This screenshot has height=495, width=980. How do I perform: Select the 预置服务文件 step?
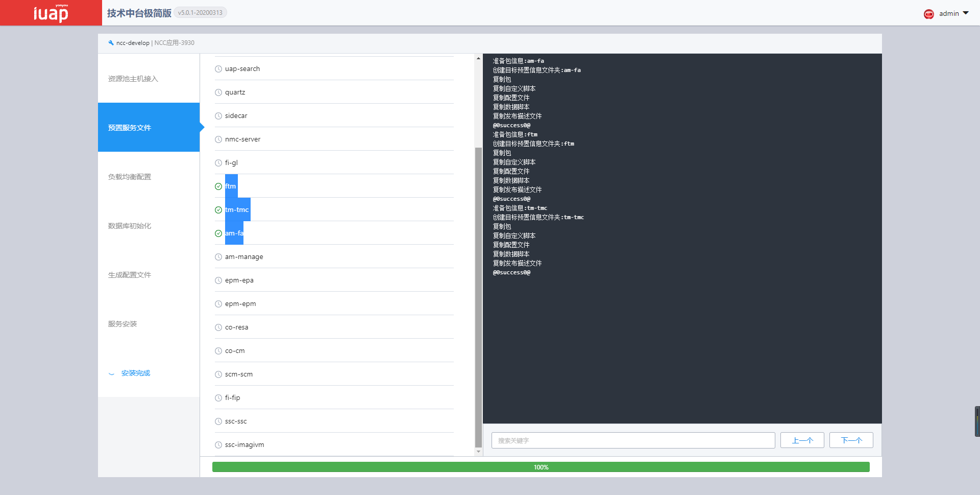pyautogui.click(x=149, y=127)
